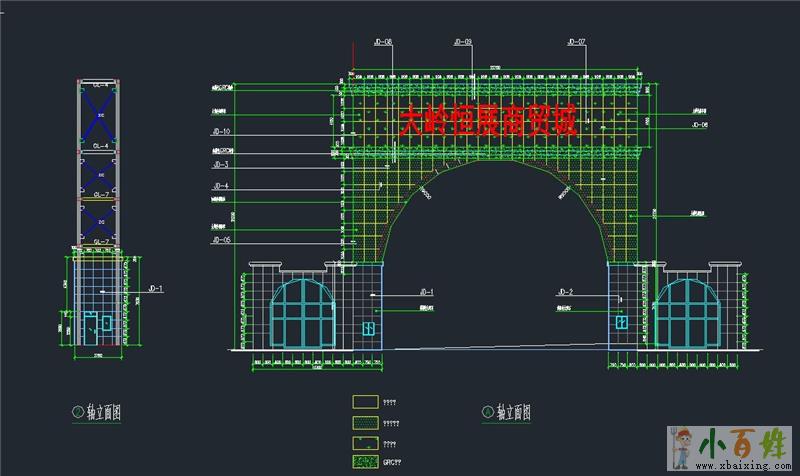Click the right cyan arched window

click(x=688, y=312)
